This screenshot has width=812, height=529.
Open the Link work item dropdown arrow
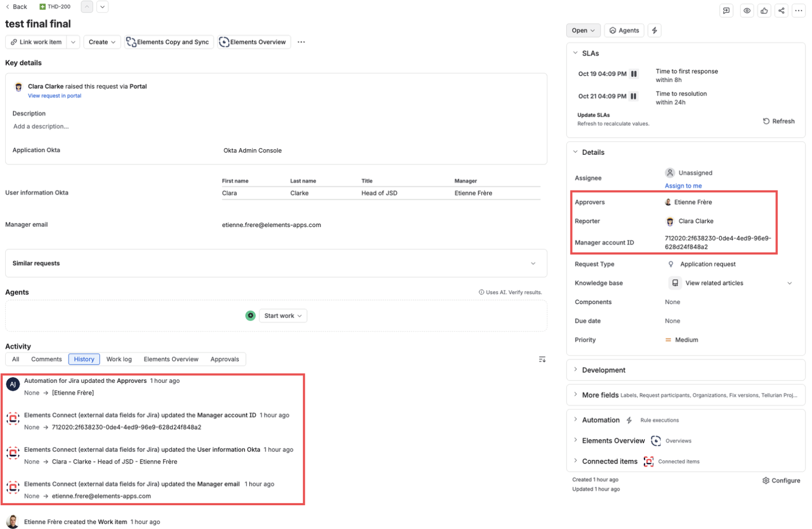(x=73, y=42)
